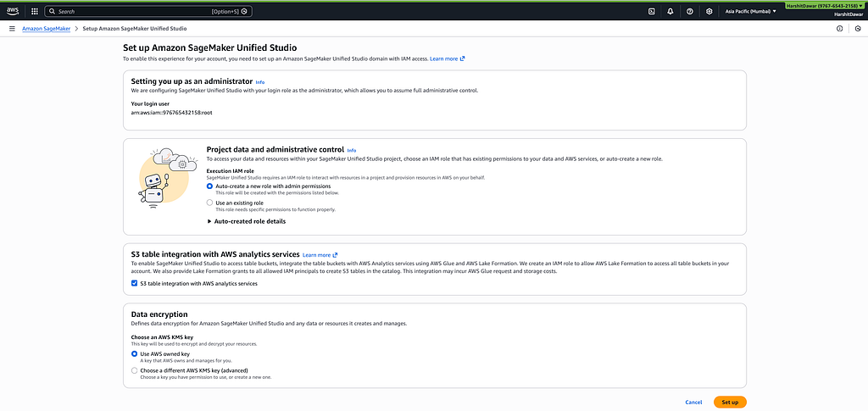Screen dimensions: 868x411
Task: Select Auto-create a new role with admin permissions
Action: tap(209, 186)
